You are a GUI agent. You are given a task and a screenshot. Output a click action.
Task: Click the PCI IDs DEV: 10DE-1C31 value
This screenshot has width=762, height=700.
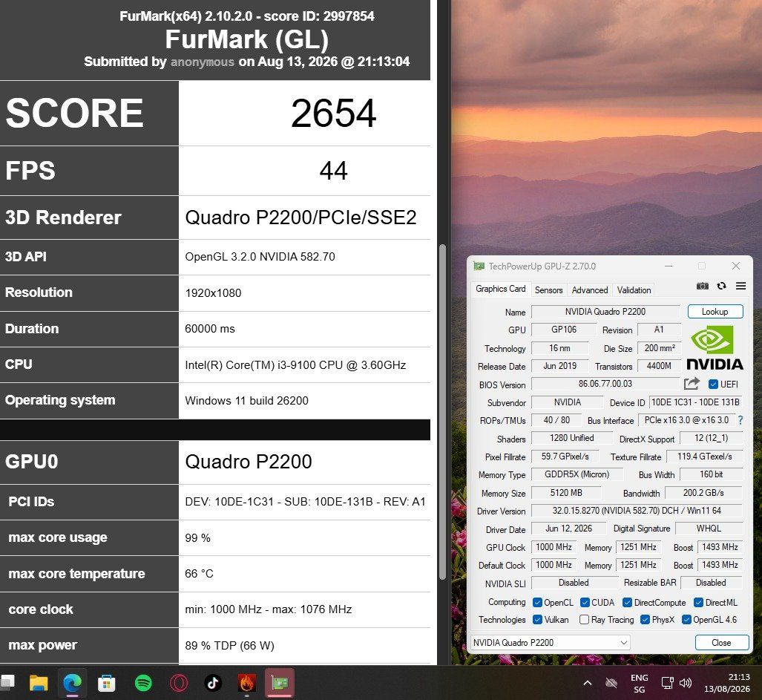point(305,501)
